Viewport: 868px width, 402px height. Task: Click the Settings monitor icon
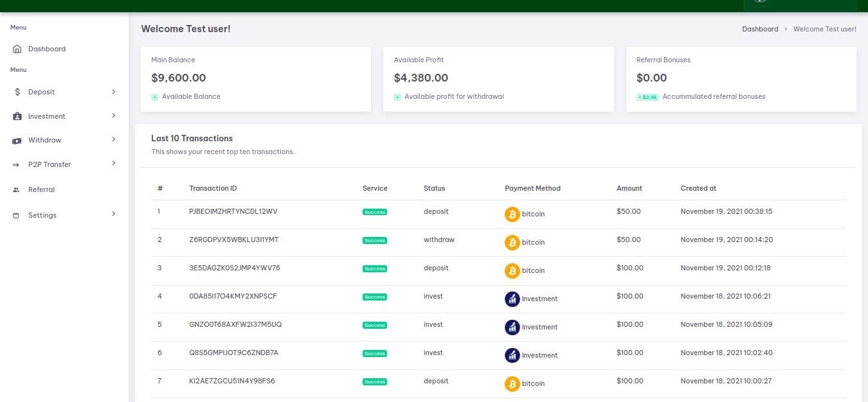(x=17, y=216)
